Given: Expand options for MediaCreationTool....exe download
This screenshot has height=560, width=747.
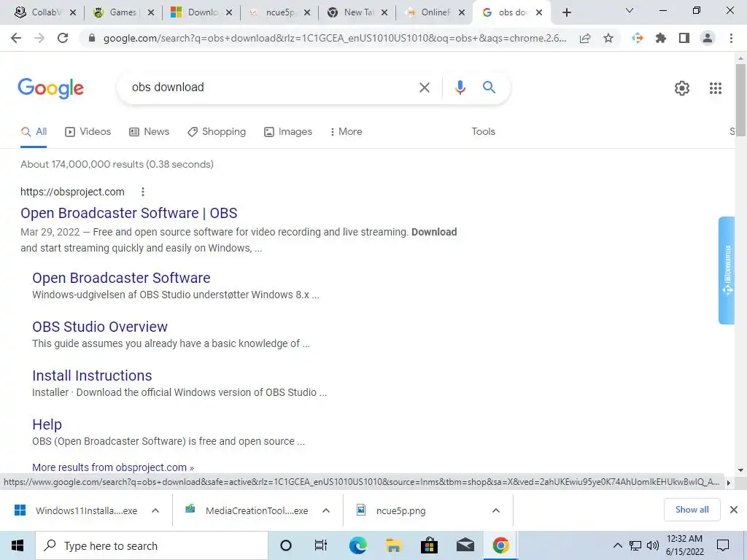Looking at the screenshot, I should tap(326, 510).
